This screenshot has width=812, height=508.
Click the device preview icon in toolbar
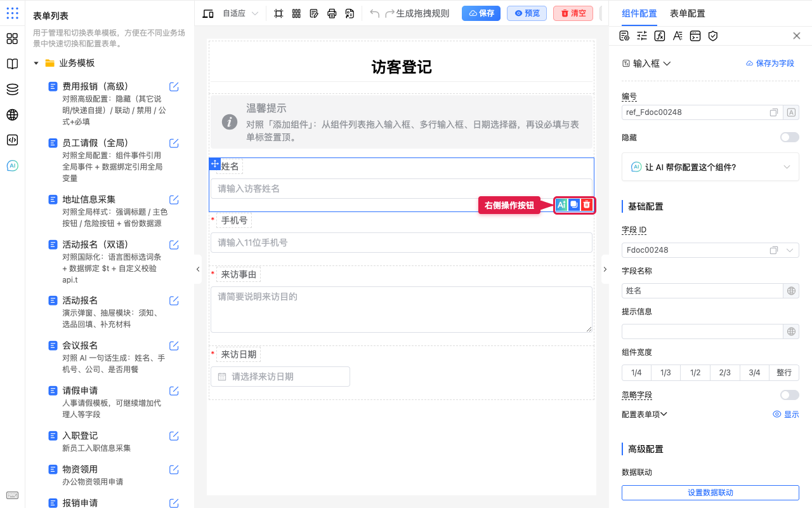pos(208,13)
